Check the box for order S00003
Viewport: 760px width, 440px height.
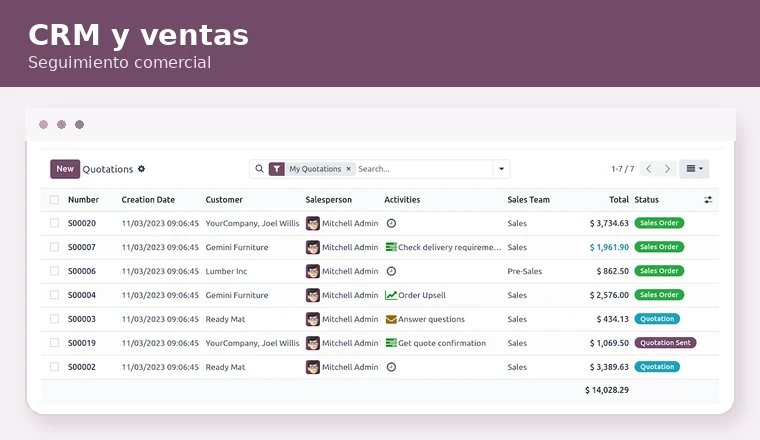tap(54, 319)
